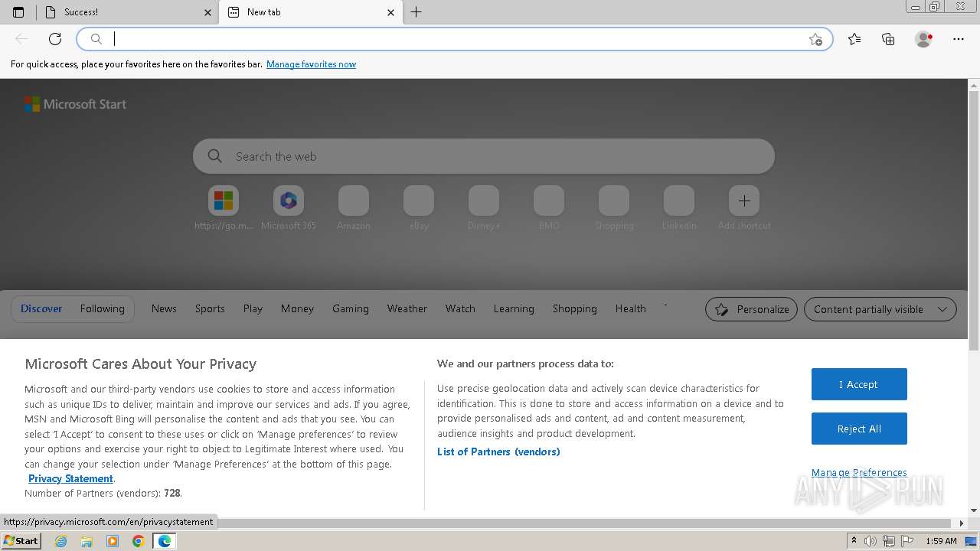980x551 pixels.
Task: Open the Weather category
Action: click(x=407, y=309)
